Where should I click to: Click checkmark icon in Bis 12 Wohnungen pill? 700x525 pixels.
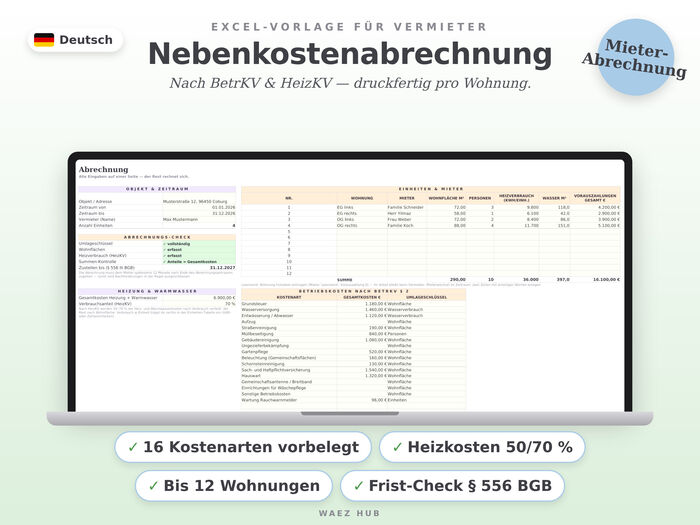(153, 486)
